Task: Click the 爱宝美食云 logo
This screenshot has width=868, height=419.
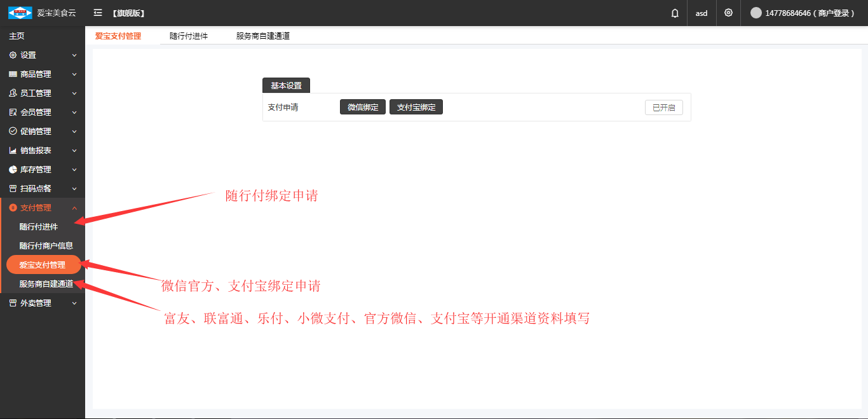Action: point(20,13)
